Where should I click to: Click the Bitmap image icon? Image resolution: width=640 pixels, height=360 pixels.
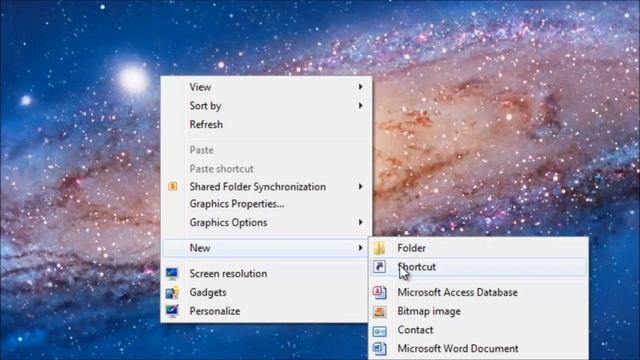coord(379,311)
